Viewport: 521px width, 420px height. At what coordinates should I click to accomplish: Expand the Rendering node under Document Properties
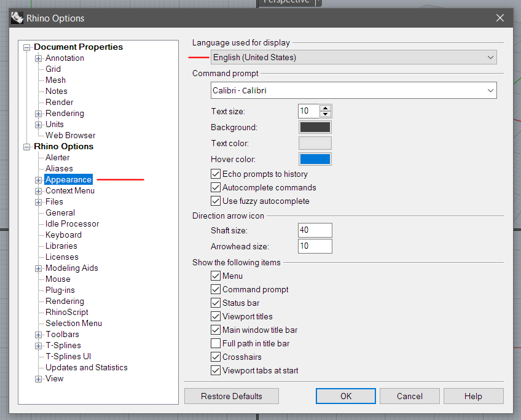[x=39, y=114]
